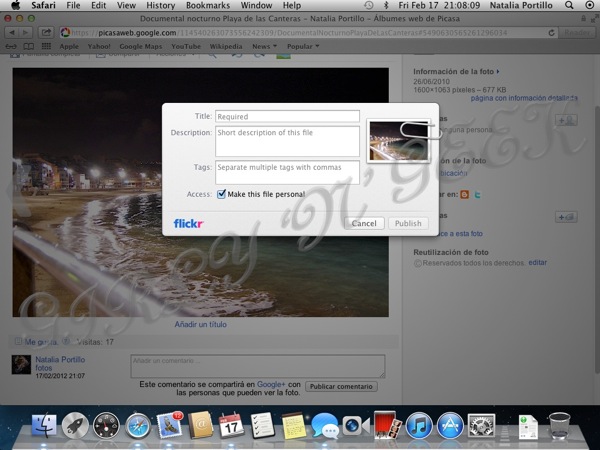
Task: Launch Launchpad rocket icon in Dock
Action: (x=75, y=426)
